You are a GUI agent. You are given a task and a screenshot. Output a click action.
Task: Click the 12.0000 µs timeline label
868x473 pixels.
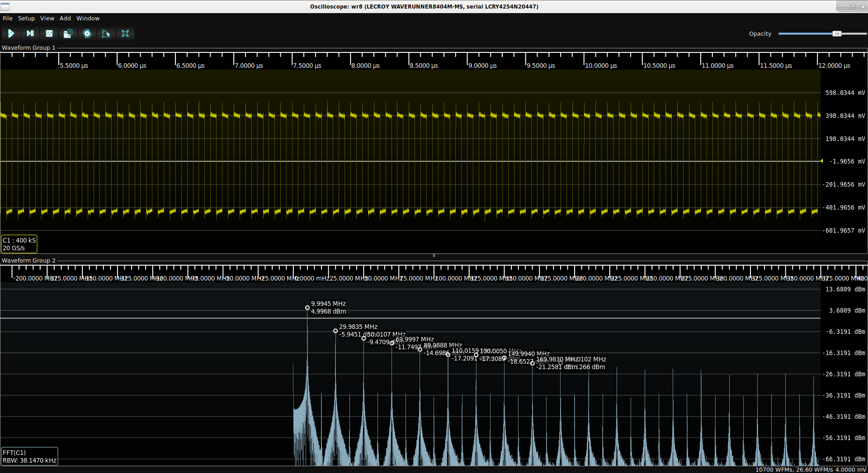[x=835, y=66]
